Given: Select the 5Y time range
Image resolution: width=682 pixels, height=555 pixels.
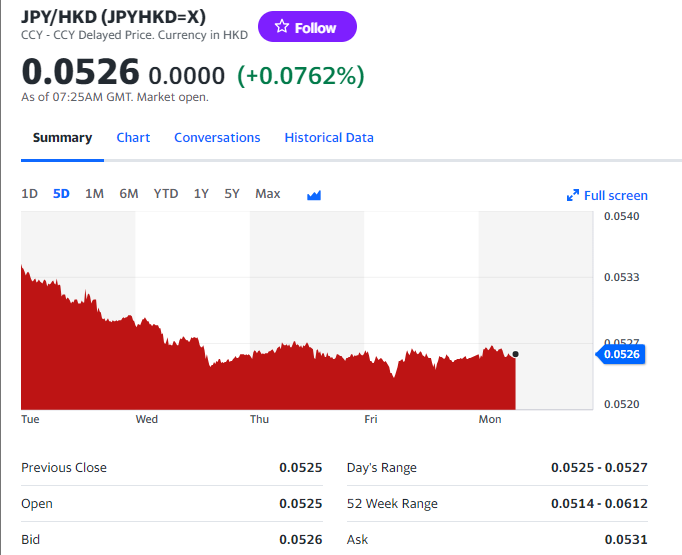Looking at the screenshot, I should (232, 194).
